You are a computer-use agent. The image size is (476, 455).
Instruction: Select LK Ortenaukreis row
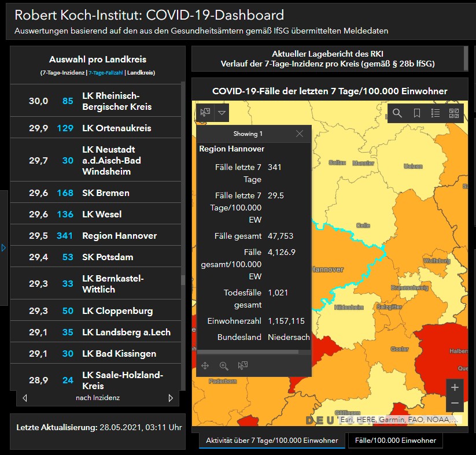pos(95,128)
